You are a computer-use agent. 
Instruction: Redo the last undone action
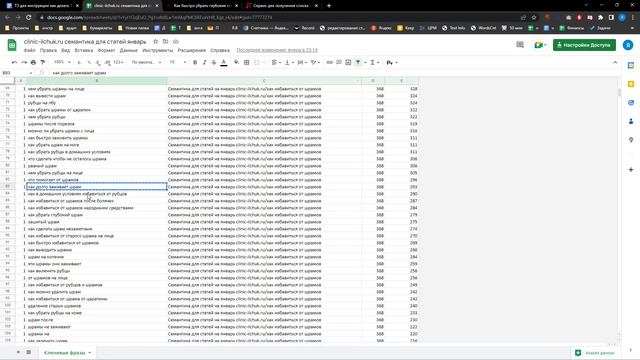[x=24, y=62]
